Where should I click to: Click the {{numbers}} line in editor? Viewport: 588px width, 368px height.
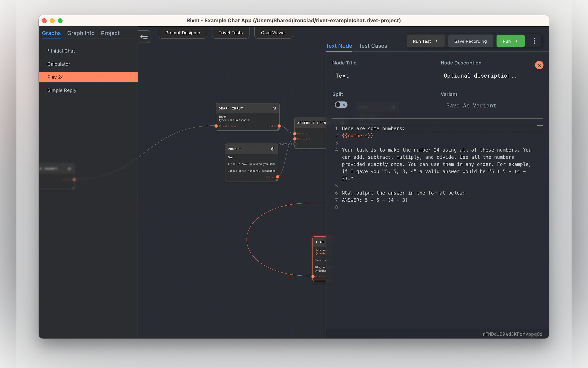tap(358, 136)
